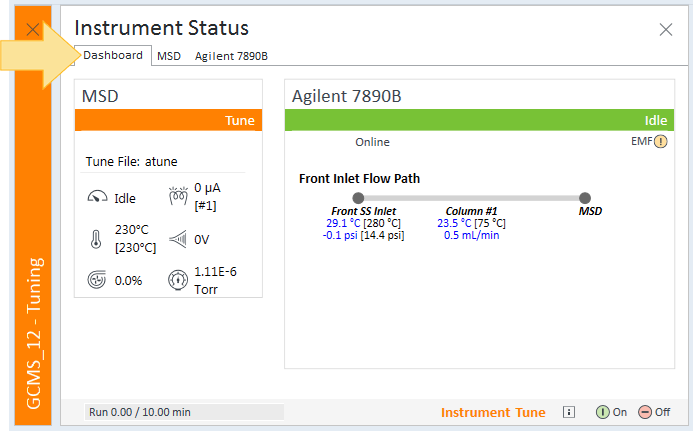Turn the instrument Off

click(x=654, y=412)
